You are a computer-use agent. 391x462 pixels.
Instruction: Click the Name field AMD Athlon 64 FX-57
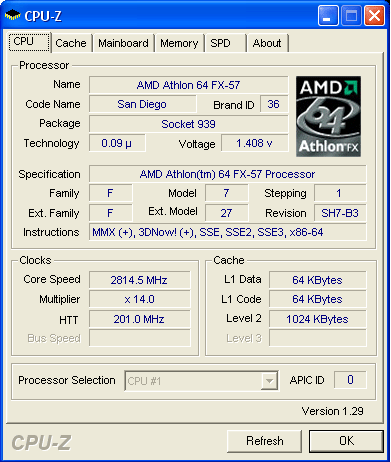pyautogui.click(x=188, y=85)
